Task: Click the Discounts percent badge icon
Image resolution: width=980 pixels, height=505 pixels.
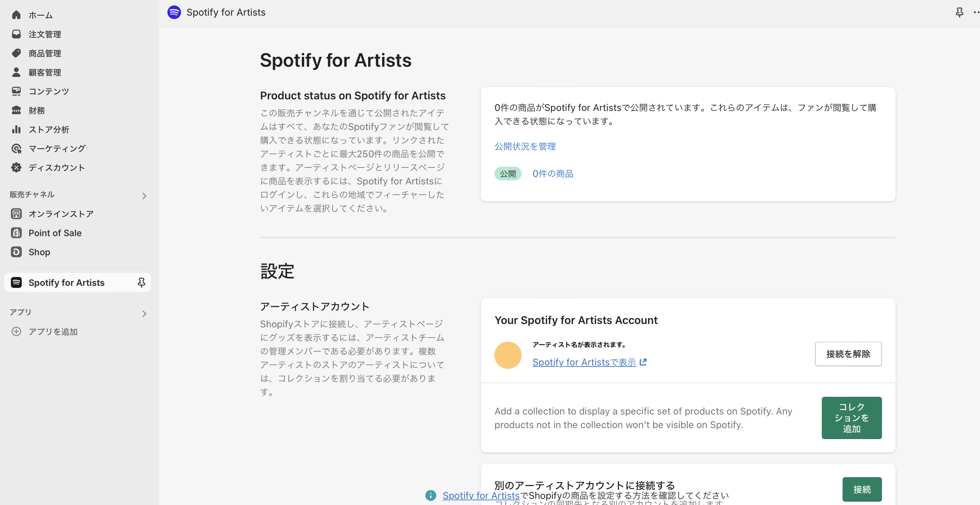Action: (16, 167)
